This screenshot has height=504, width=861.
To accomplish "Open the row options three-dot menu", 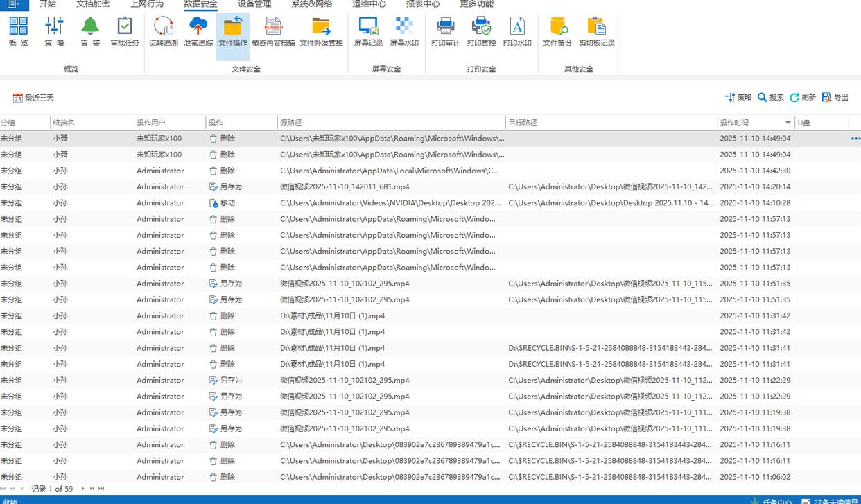I will [x=855, y=139].
